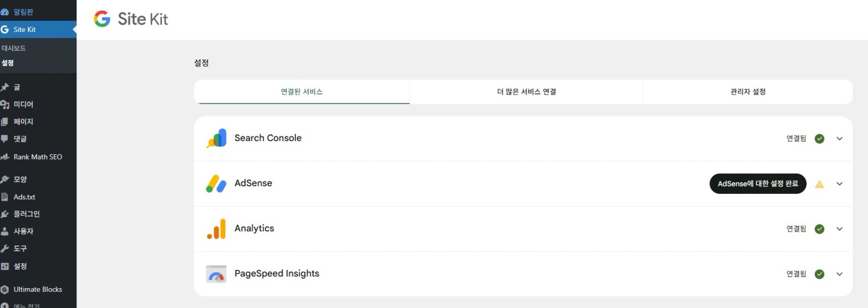
Task: Click the PageSpeed Insights gauge icon
Action: pos(216,274)
